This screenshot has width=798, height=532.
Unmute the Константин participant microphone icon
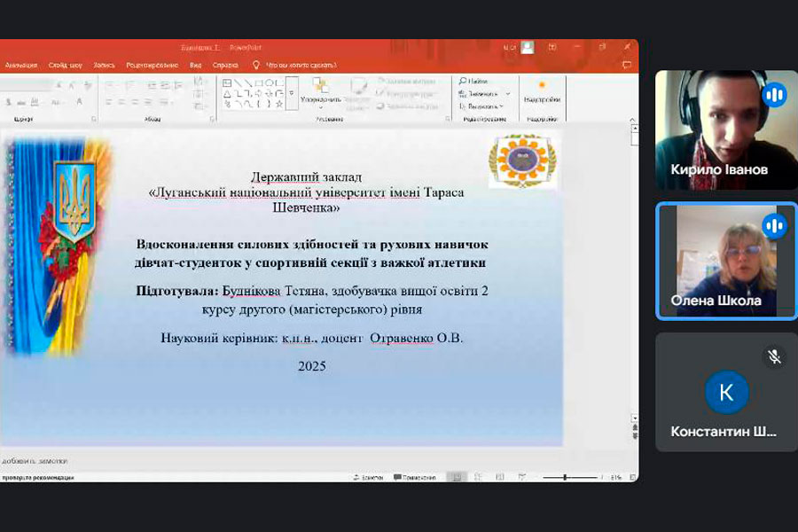[774, 356]
